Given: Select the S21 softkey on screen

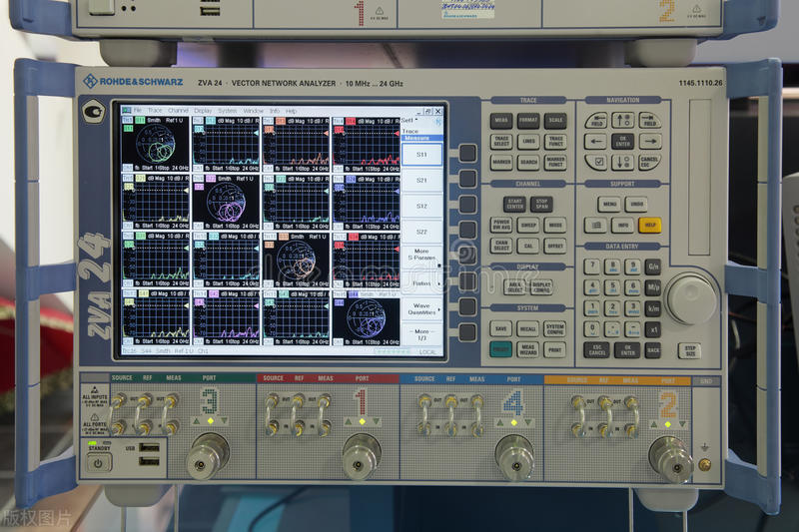Looking at the screenshot, I should coord(421,181).
